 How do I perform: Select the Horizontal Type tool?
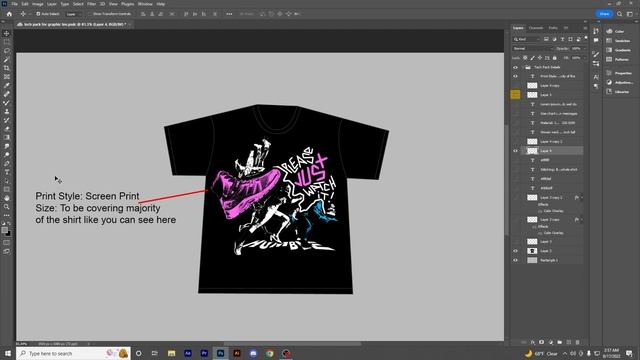click(7, 172)
